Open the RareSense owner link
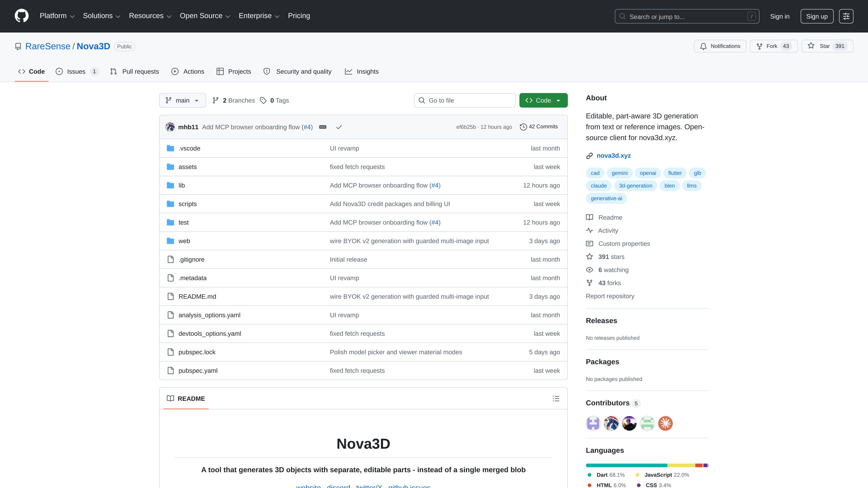The image size is (868, 488). 48,46
